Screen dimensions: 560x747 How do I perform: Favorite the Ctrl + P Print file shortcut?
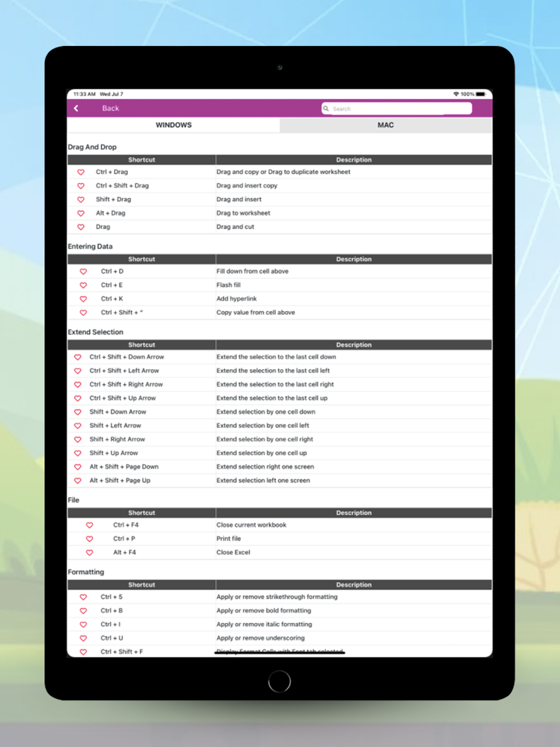tap(89, 539)
